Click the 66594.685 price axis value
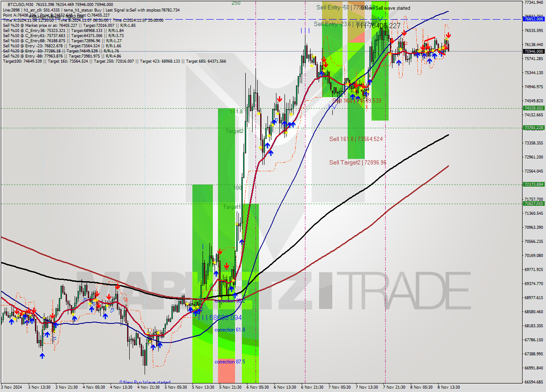This screenshot has width=546, height=392. pos(534,382)
